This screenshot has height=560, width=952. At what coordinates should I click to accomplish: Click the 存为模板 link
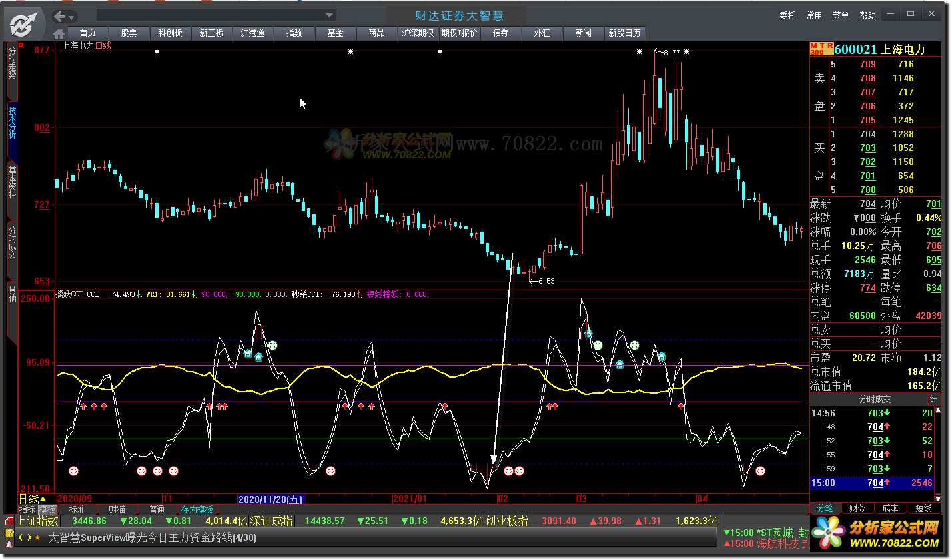pos(197,509)
